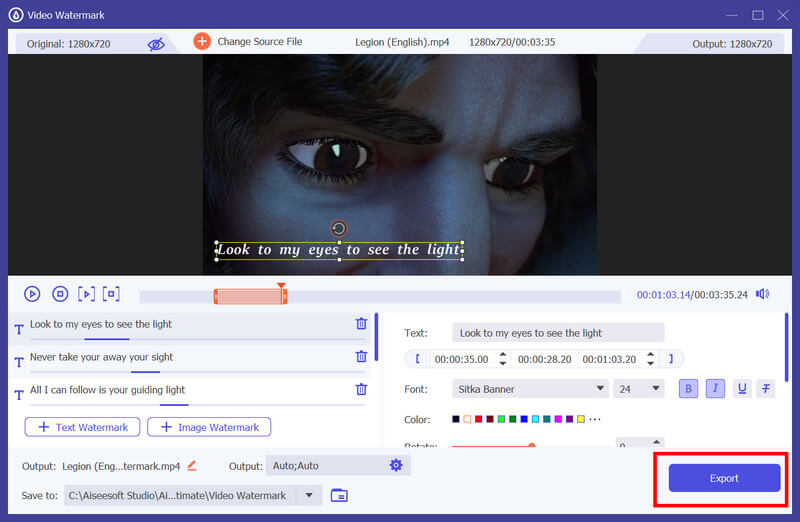The image size is (800, 522).
Task: Toggle Italic text formatting
Action: pyautogui.click(x=714, y=389)
